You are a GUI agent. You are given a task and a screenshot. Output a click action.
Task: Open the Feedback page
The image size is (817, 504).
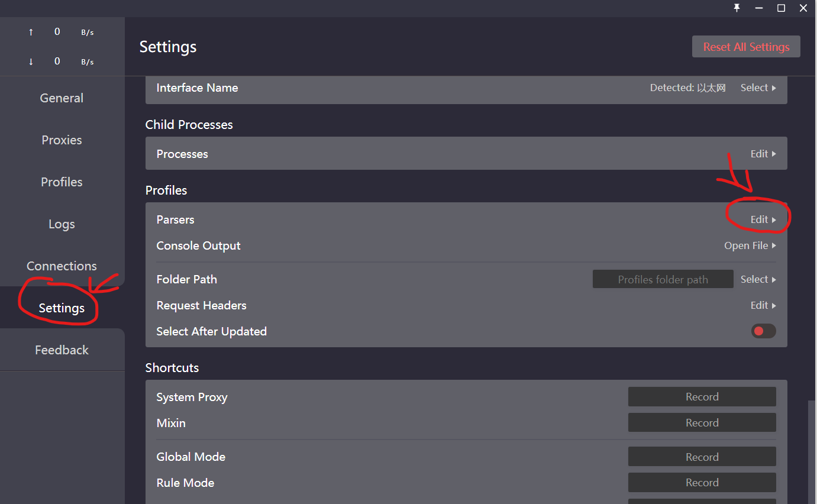62,350
